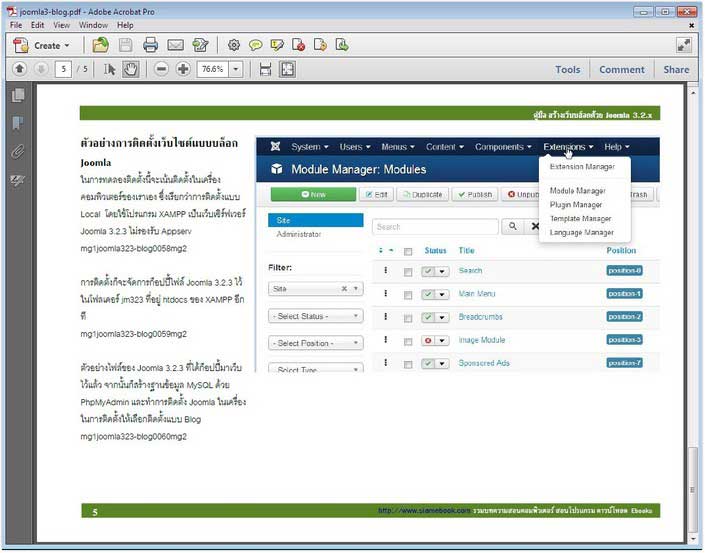Open the Comment pane
The image size is (705, 553).
coord(622,70)
